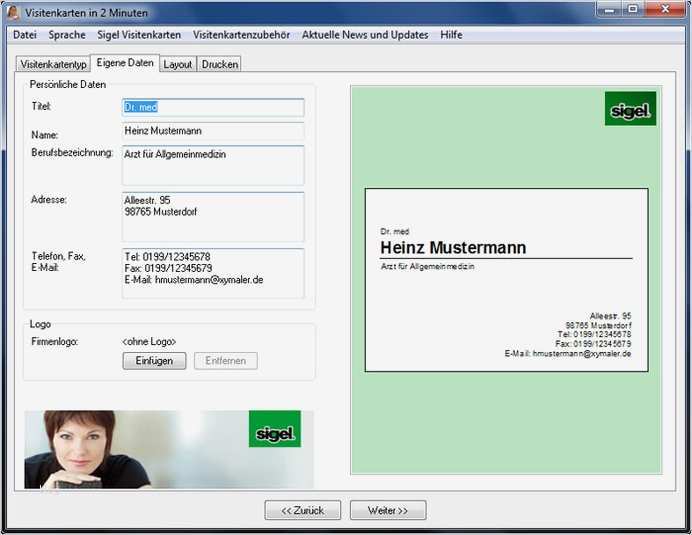Click the Titel: label
The height and width of the screenshot is (535, 692).
coord(41,106)
